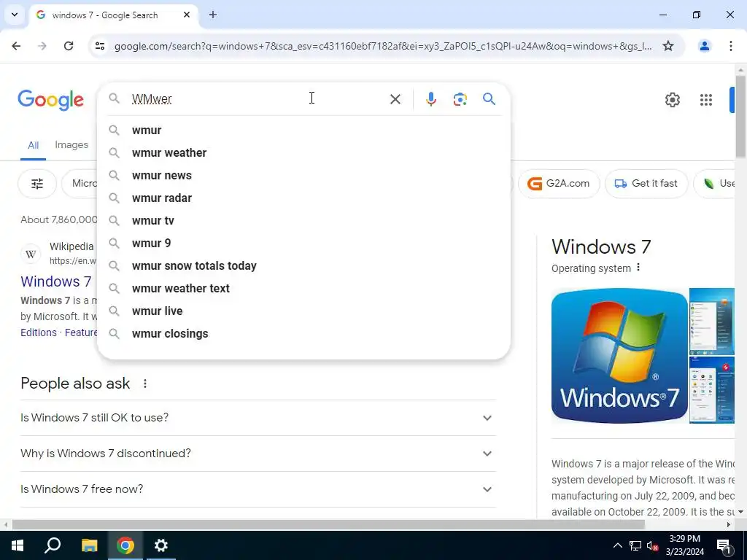This screenshot has width=747, height=560.
Task: Select suggestion "wmur weather text"
Action: pyautogui.click(x=303, y=289)
